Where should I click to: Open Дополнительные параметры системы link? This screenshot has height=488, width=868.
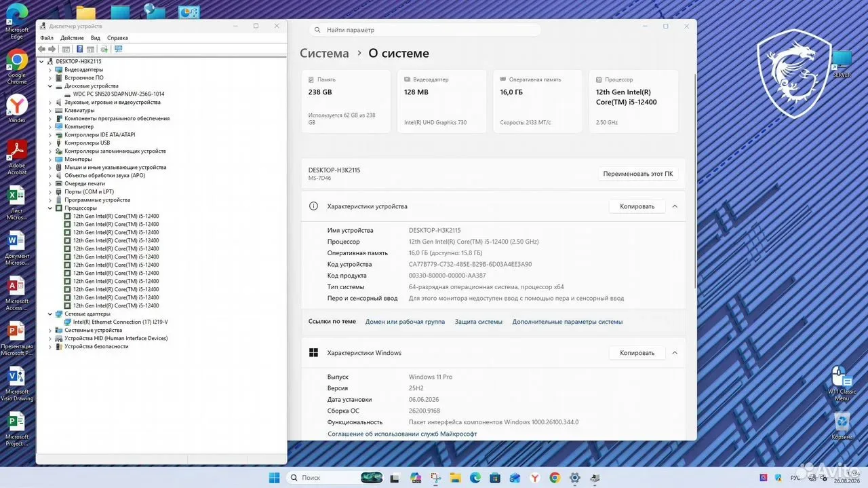point(568,322)
